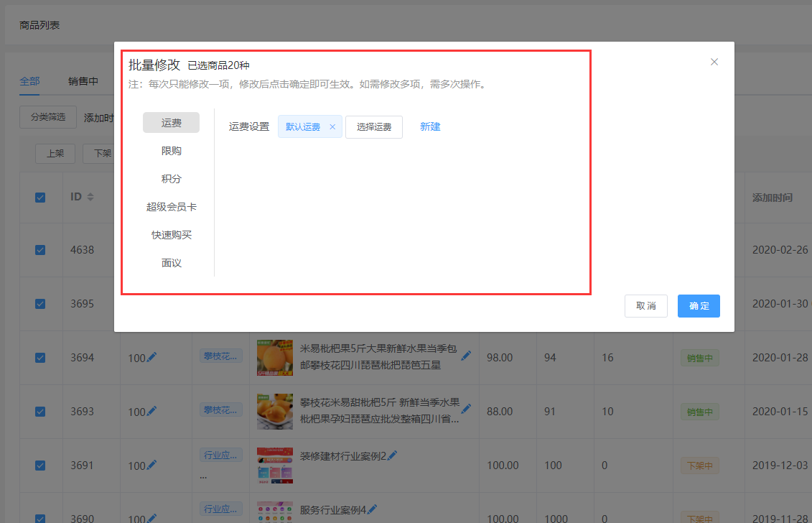The image size is (812, 523).
Task: Edit sort value pencil for ID 3693
Action: click(151, 410)
